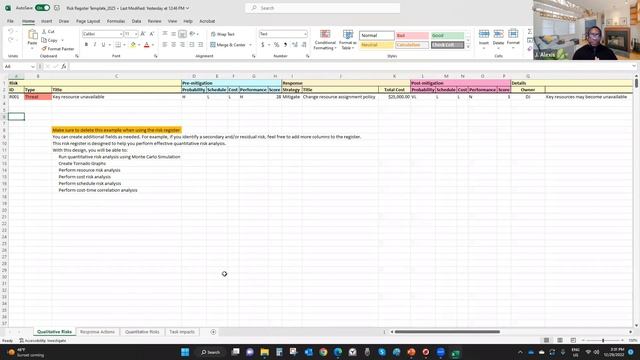Toggle Bold formatting
The width and height of the screenshot is (640, 360).
point(86,44)
